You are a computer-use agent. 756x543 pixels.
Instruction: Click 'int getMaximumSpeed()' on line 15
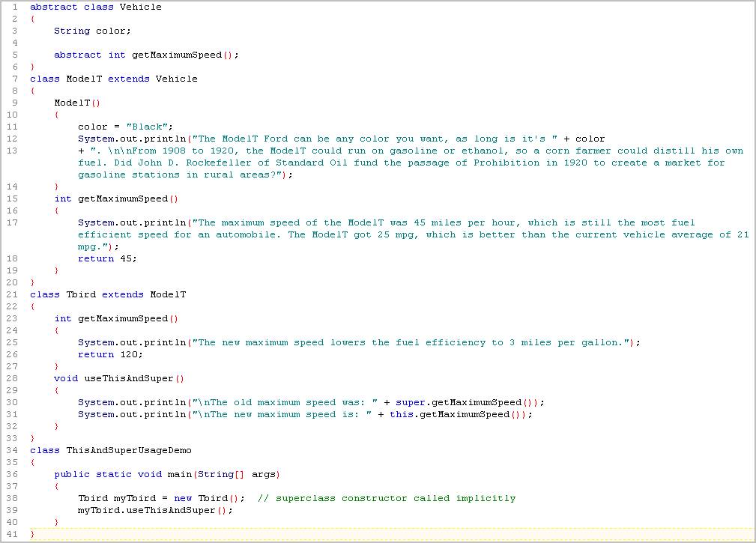click(116, 199)
